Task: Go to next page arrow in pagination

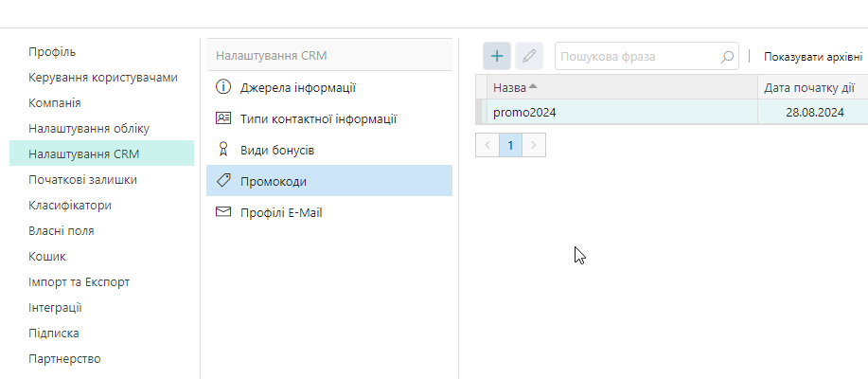Action: 535,145
